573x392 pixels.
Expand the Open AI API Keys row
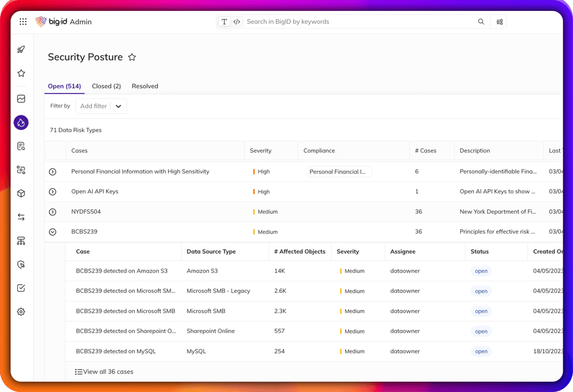(53, 192)
